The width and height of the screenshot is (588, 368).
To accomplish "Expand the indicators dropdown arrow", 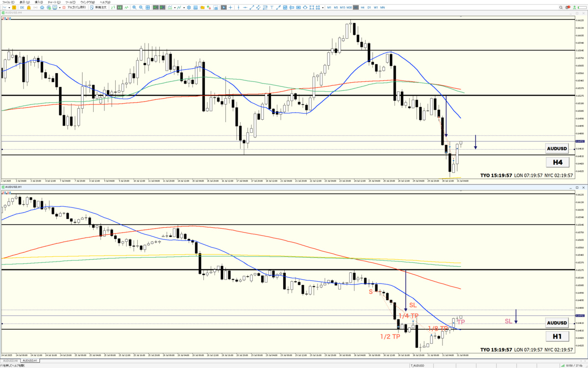I will coord(175,7).
